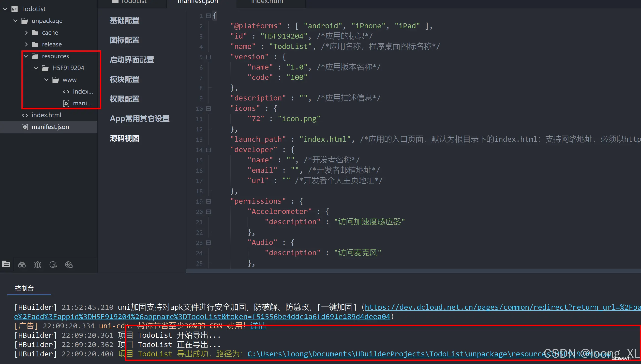Click the search icon in toolbar

click(x=22, y=264)
